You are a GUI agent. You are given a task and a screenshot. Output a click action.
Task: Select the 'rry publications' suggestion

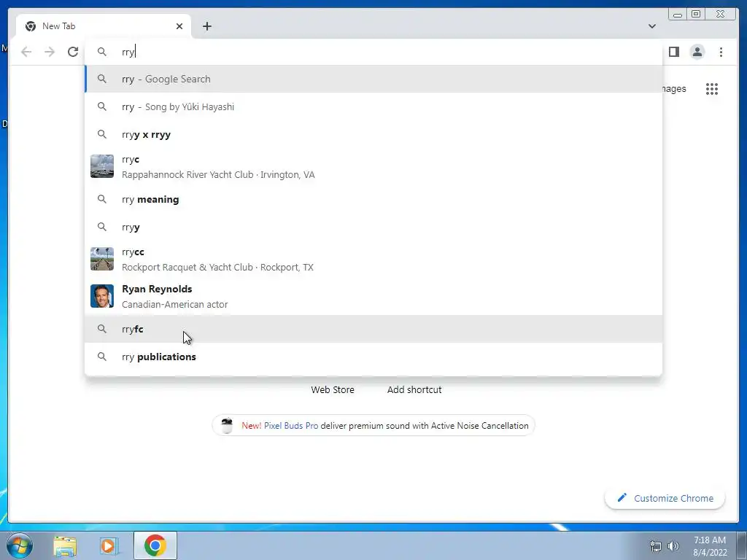tap(373, 357)
